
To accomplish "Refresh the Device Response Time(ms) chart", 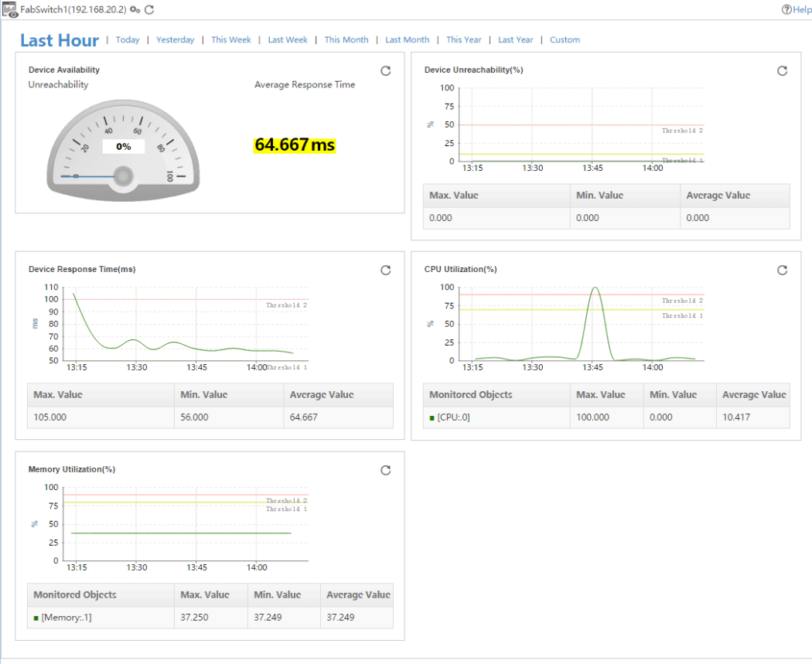I will coord(386,270).
